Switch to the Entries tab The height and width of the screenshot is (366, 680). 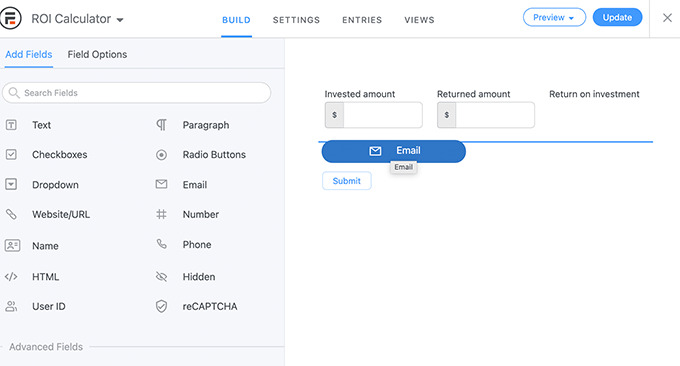(x=362, y=20)
